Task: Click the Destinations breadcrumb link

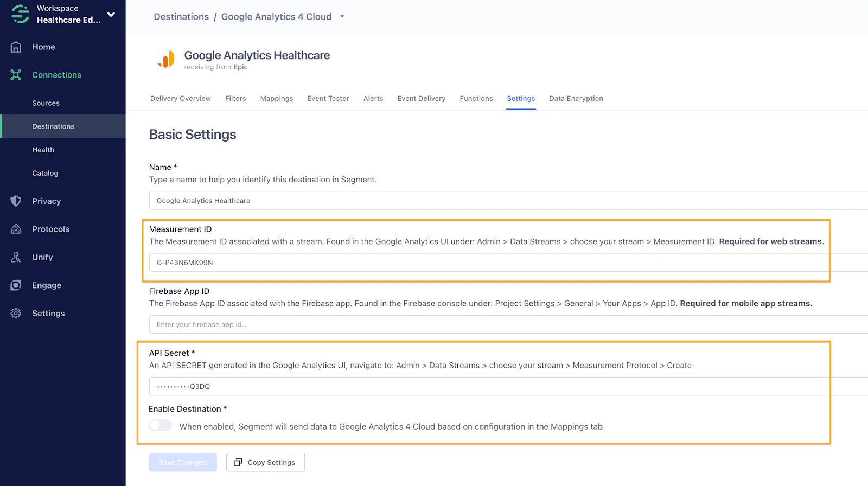Action: (181, 17)
